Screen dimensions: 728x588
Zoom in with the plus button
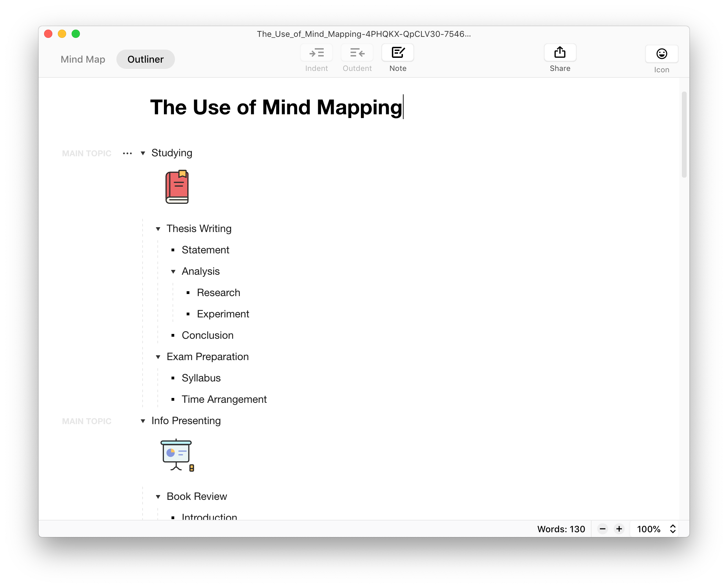click(619, 529)
